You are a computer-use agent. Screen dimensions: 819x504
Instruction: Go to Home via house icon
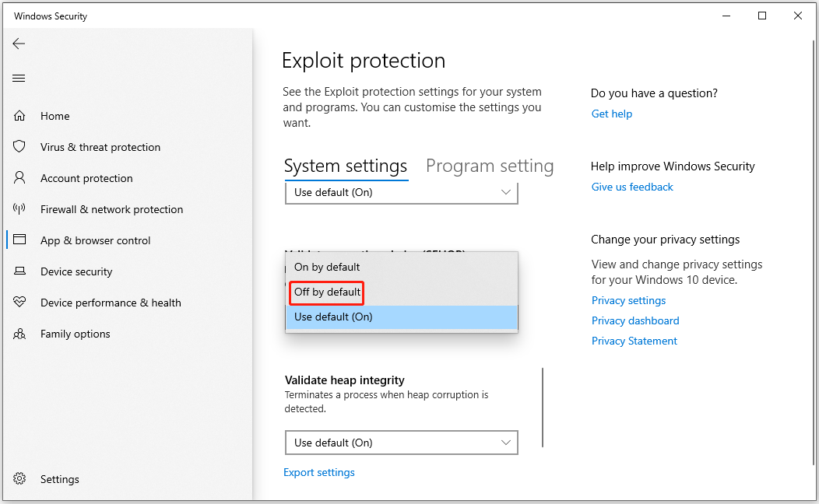point(19,116)
